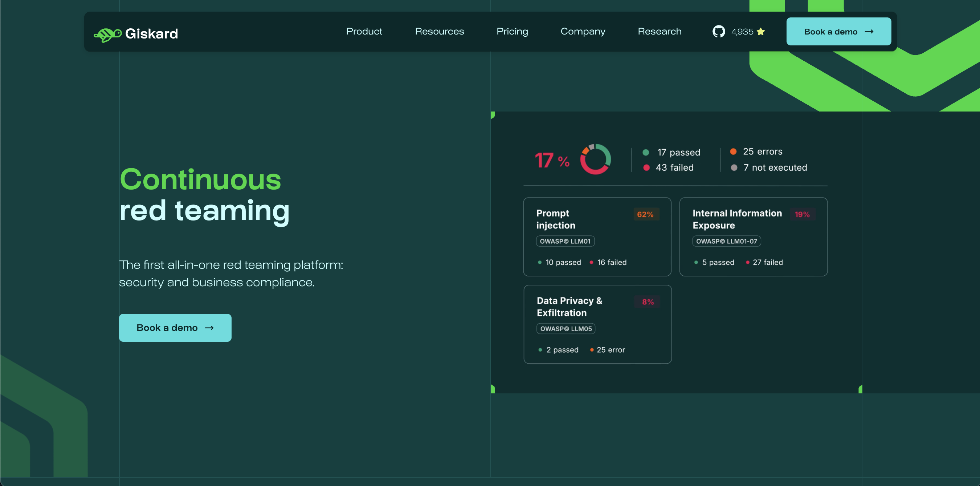Click the yellow GitHub star icon
The height and width of the screenshot is (486, 980).
(760, 32)
